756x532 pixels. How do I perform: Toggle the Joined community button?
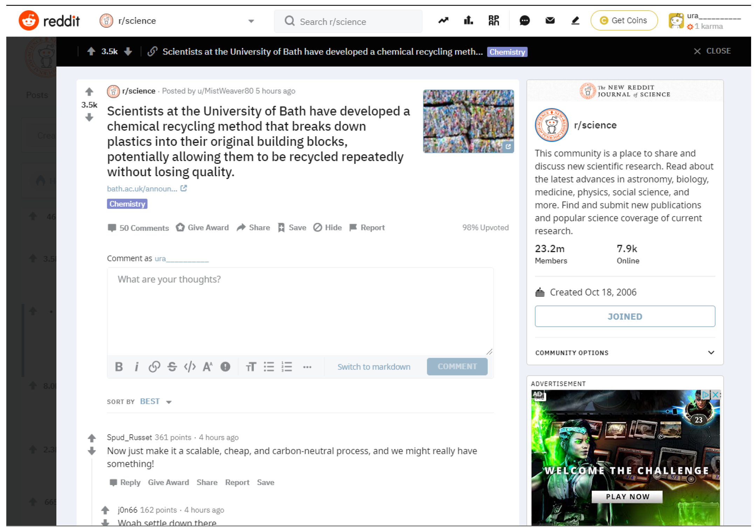(625, 316)
